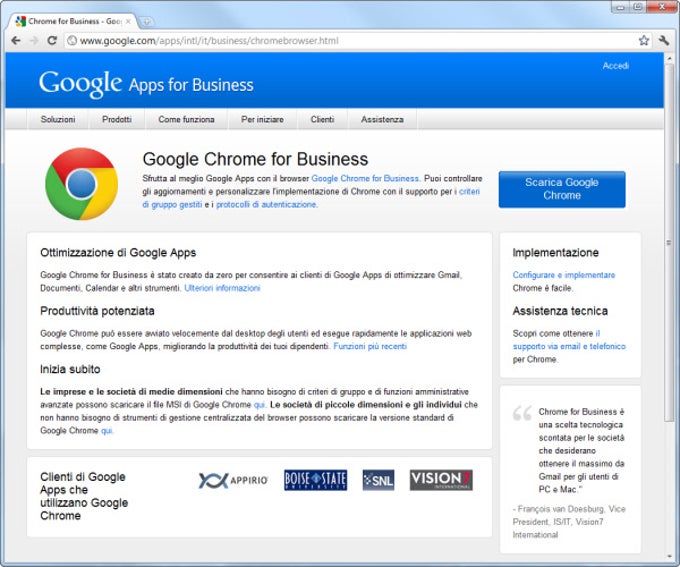The height and width of the screenshot is (567, 680).
Task: Click the Ulteriori informazioni link
Action: tap(222, 288)
